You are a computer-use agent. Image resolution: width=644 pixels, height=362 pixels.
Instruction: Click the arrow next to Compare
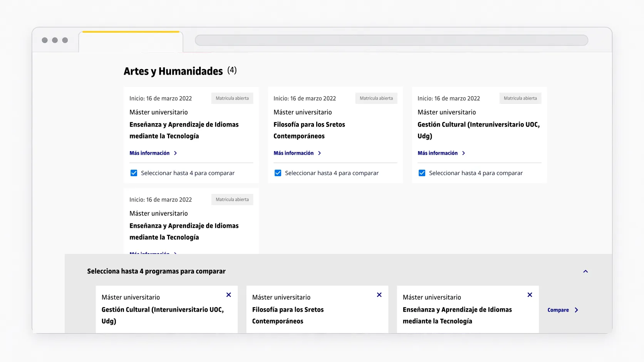click(576, 310)
